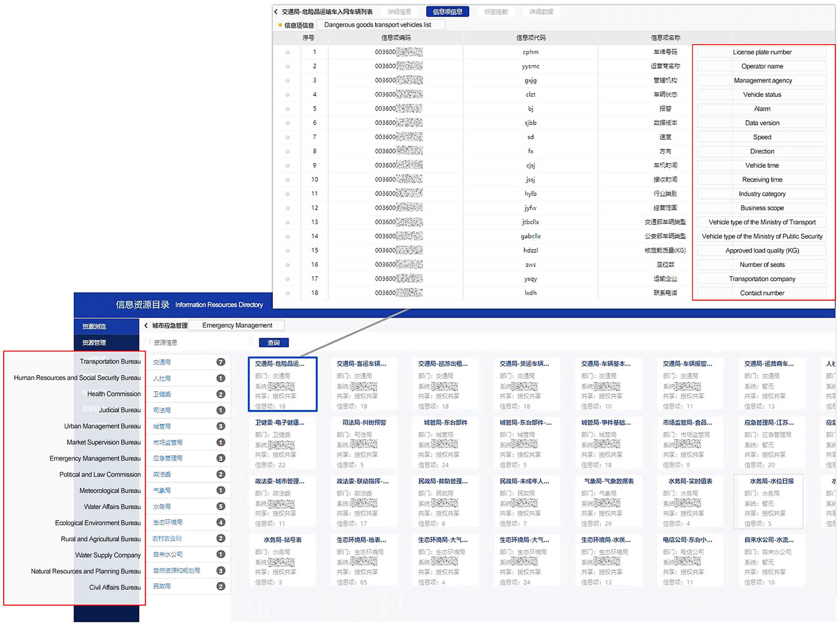Select radio button for row 18 lxdh
840x628 pixels.
click(x=287, y=293)
